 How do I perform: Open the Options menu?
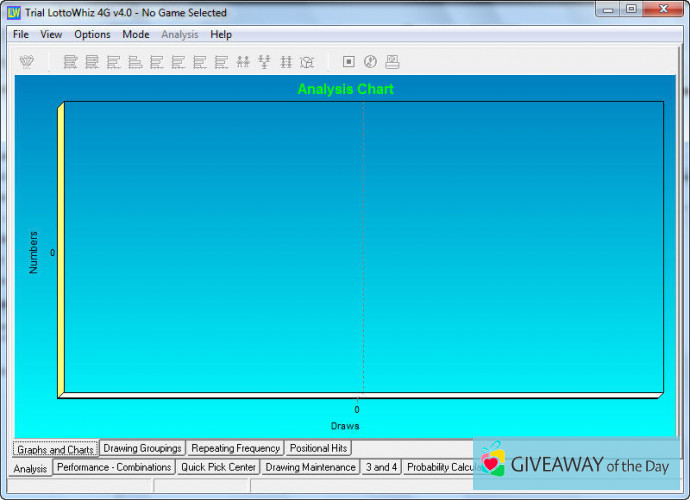coord(92,34)
